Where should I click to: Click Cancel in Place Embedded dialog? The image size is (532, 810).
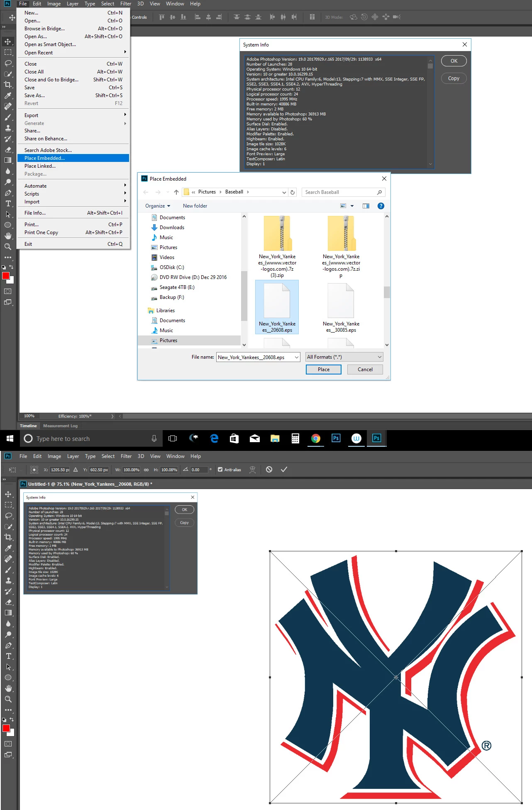pyautogui.click(x=365, y=370)
